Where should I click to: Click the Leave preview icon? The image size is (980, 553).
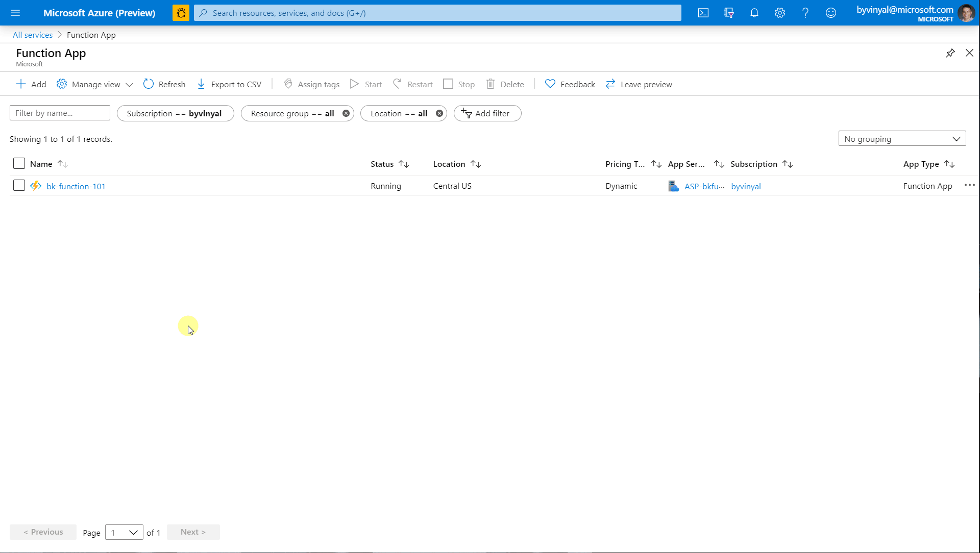(610, 84)
